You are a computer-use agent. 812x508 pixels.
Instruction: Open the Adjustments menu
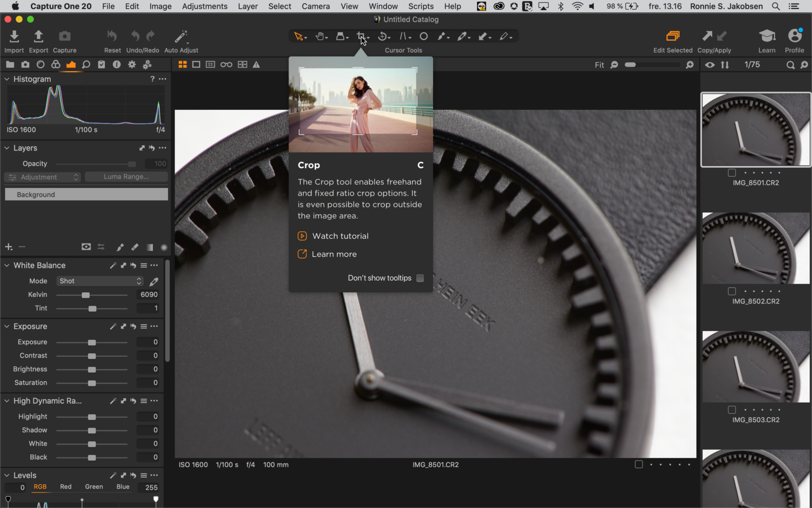[x=205, y=6]
